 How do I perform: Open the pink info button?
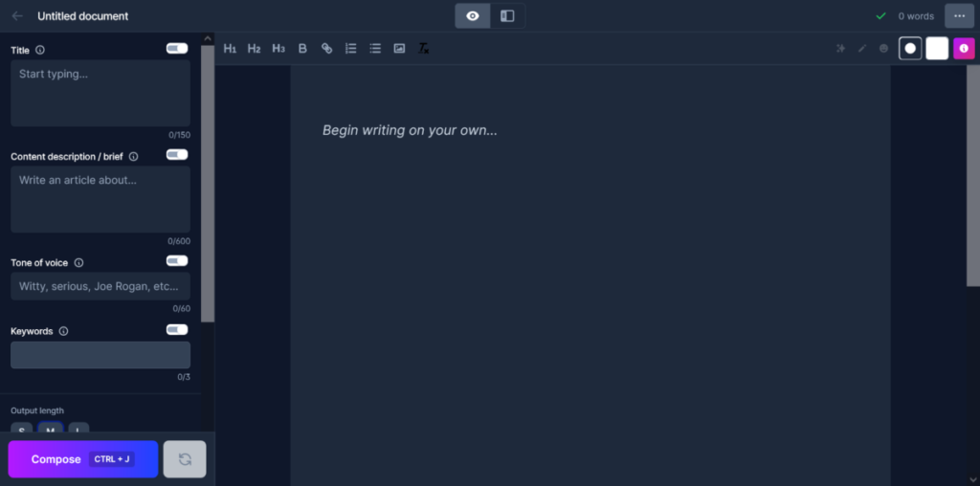[964, 48]
